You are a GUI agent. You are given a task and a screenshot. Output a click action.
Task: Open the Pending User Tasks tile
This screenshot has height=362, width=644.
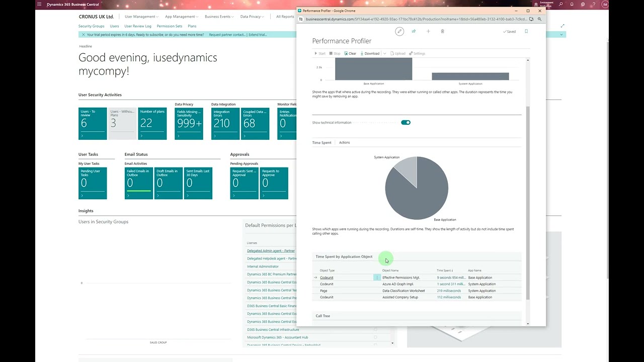pos(93,183)
